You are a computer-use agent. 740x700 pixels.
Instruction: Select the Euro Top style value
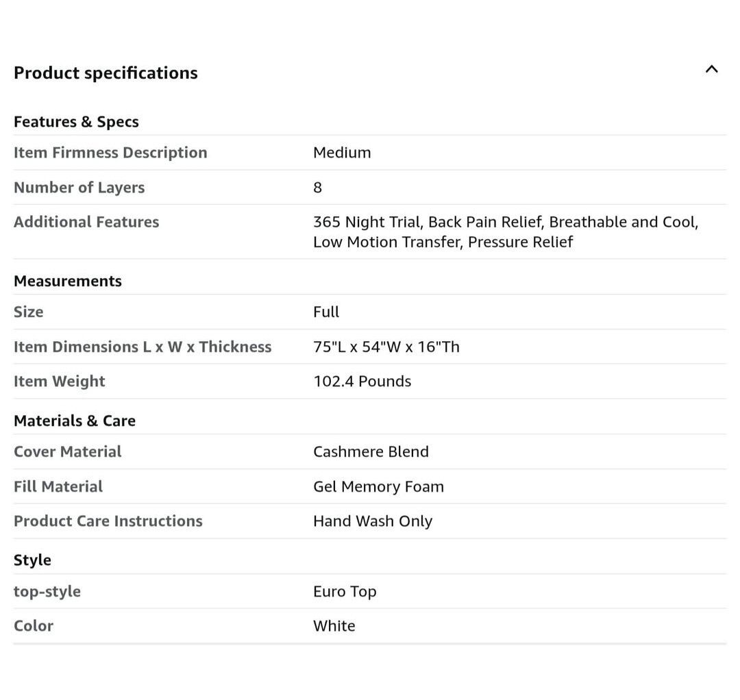[x=345, y=592]
